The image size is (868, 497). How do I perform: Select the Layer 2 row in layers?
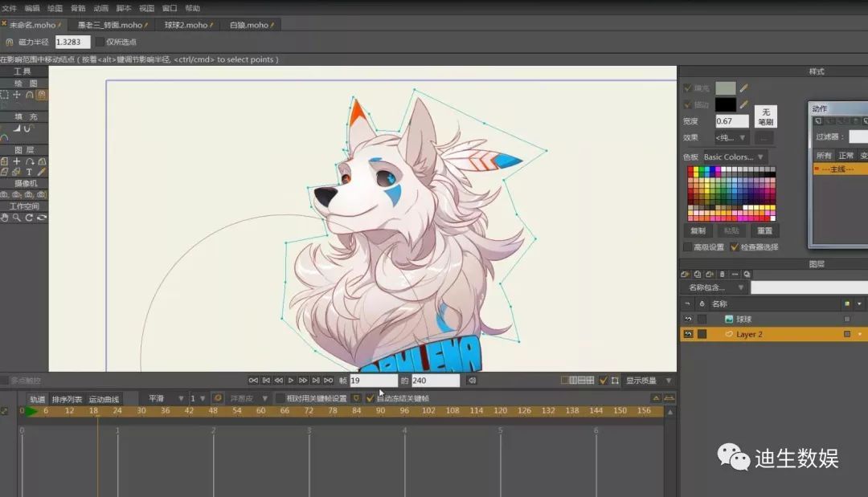coord(774,334)
